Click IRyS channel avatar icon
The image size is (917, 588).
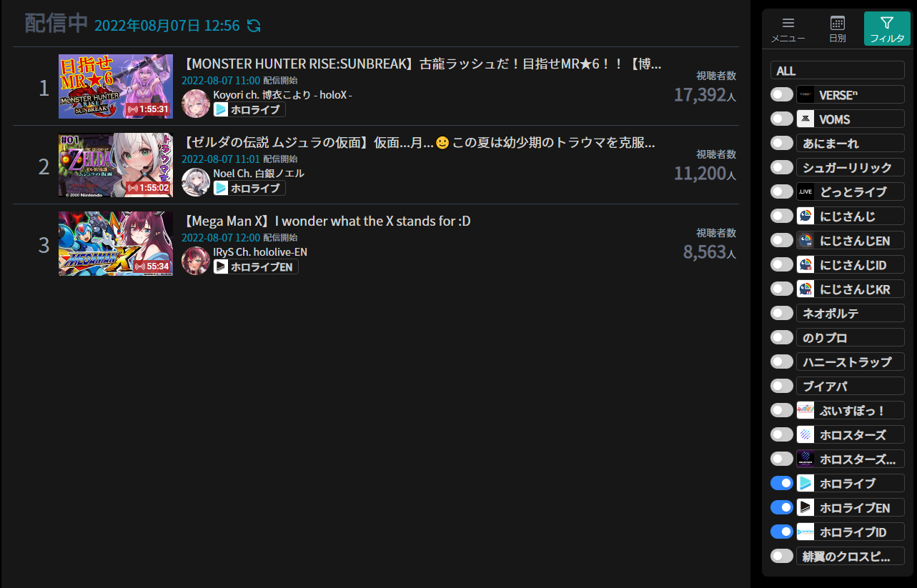pos(196,261)
